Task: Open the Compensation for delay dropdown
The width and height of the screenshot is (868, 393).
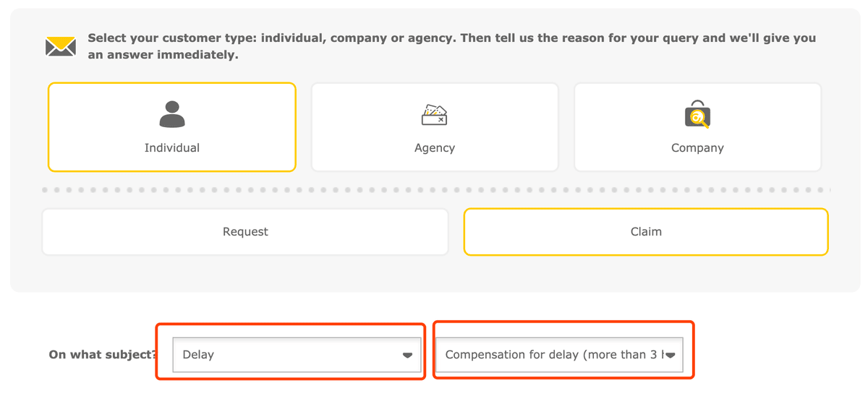Action: pos(559,355)
